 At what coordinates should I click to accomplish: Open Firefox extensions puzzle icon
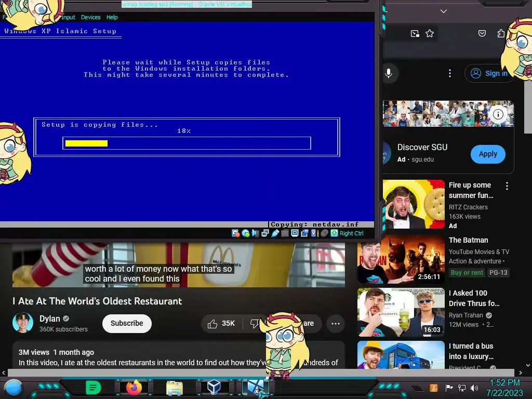pyautogui.click(x=501, y=33)
